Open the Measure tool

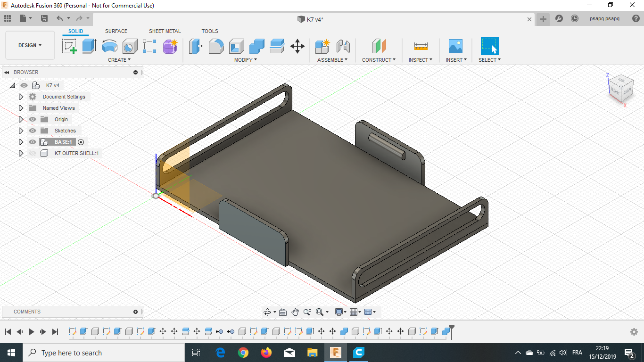coord(421,46)
